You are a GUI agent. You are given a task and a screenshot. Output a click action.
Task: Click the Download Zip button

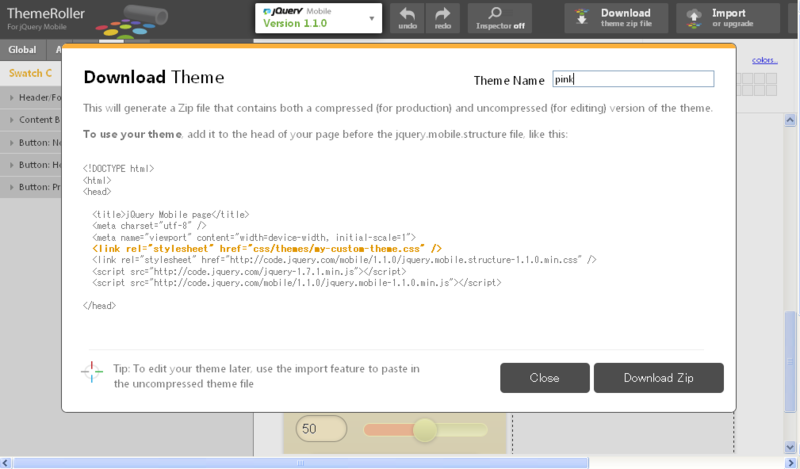pos(658,378)
